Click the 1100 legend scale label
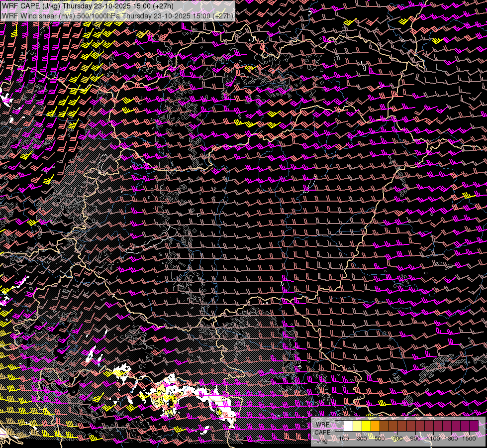Viewport: 487px width, 448px height. click(433, 439)
